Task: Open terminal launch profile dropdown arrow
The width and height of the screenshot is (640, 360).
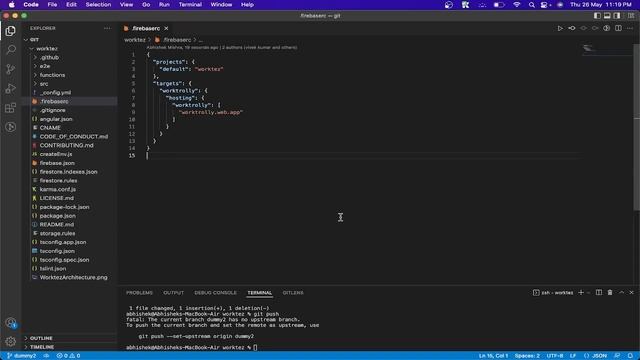Action: 588,293
